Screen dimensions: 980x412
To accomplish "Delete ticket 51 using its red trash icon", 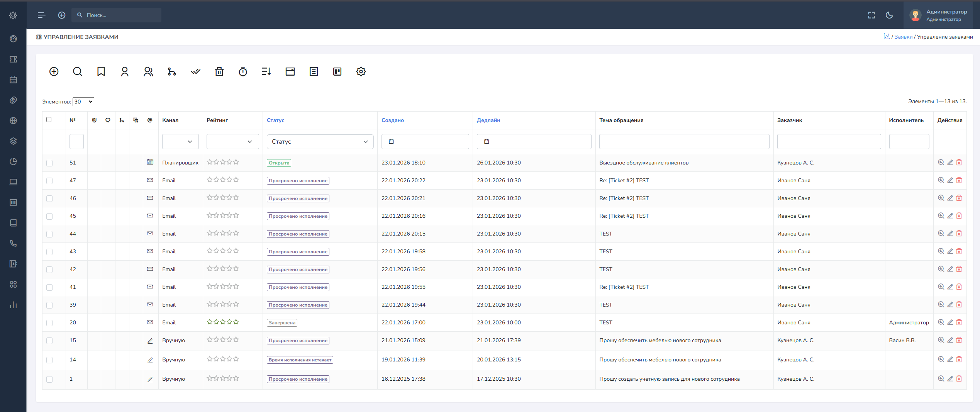I will tap(959, 163).
